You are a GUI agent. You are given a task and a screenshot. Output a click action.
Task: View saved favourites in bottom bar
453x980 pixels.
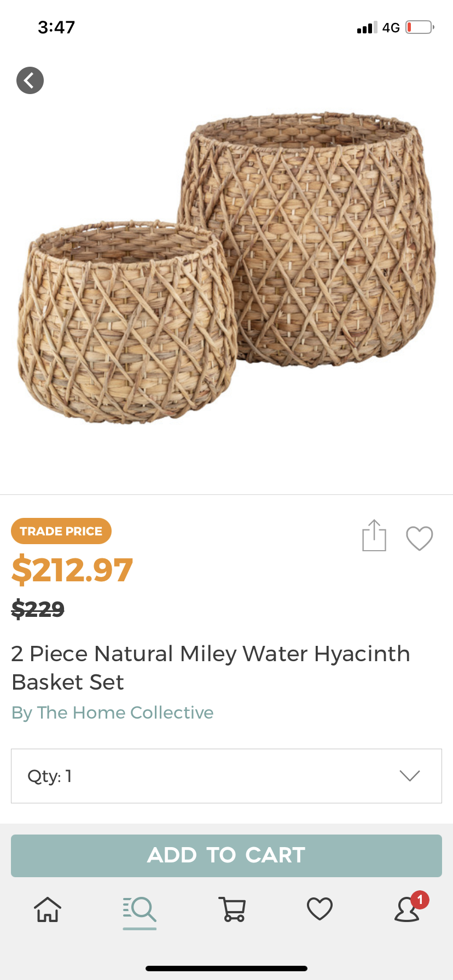coord(320,909)
